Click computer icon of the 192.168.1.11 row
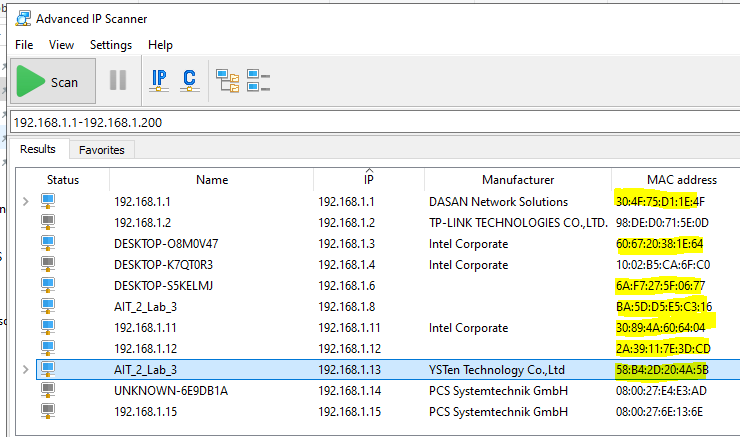Viewport: 740px width, 437px height. point(48,328)
